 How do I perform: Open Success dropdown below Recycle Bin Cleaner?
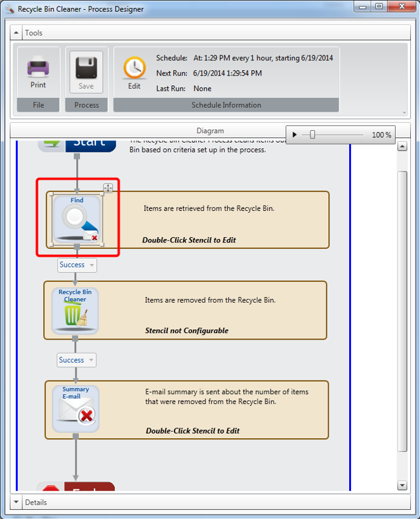76,360
